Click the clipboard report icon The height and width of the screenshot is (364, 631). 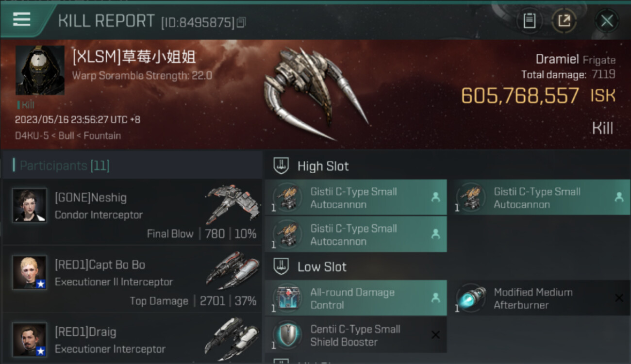[529, 21]
